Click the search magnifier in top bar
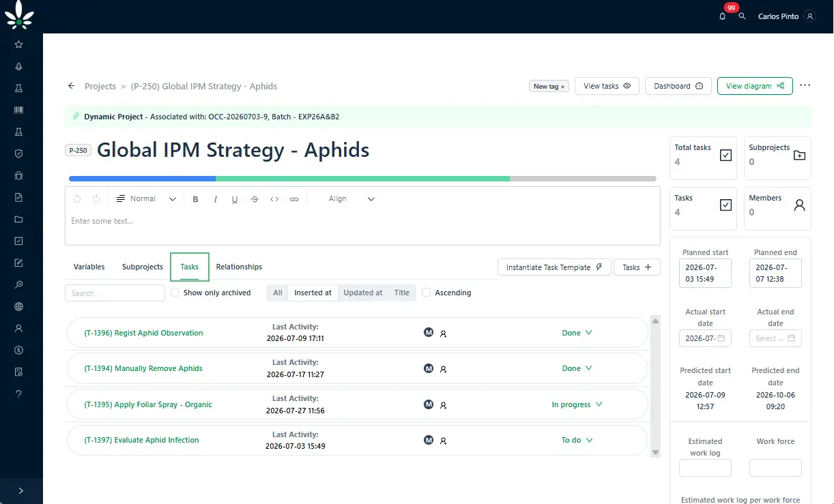This screenshot has height=504, width=834. coord(743,16)
